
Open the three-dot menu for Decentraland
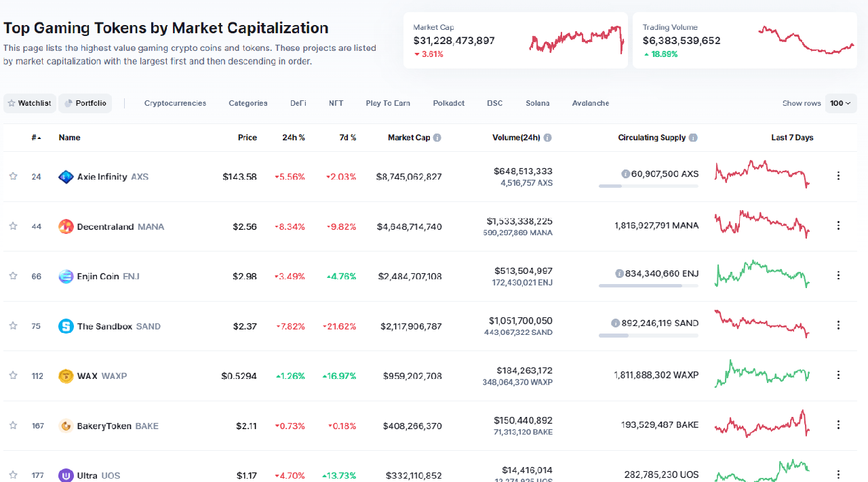pyautogui.click(x=838, y=226)
